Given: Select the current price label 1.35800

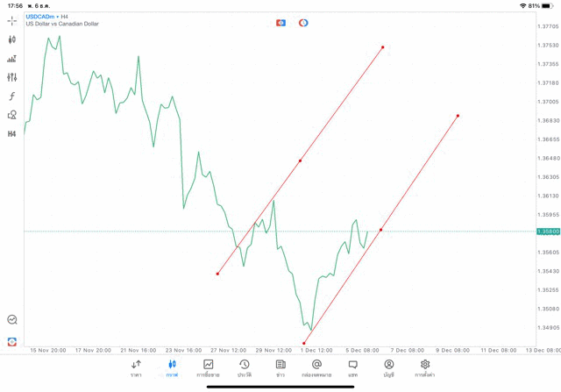Looking at the screenshot, I should [x=548, y=232].
